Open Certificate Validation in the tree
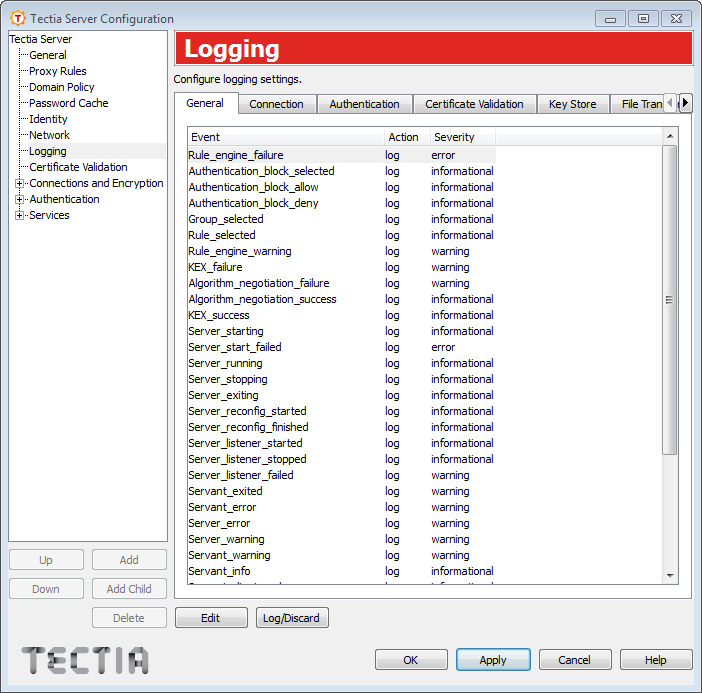This screenshot has width=702, height=693. click(78, 167)
